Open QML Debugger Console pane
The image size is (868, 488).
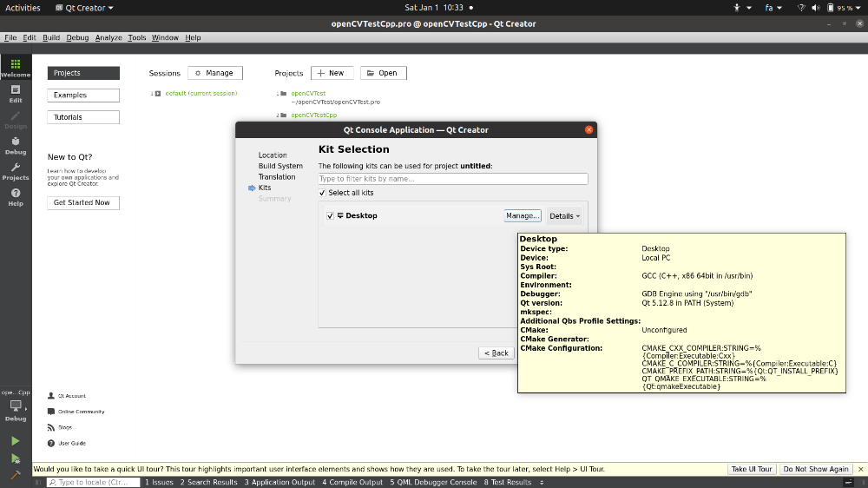[x=433, y=483]
